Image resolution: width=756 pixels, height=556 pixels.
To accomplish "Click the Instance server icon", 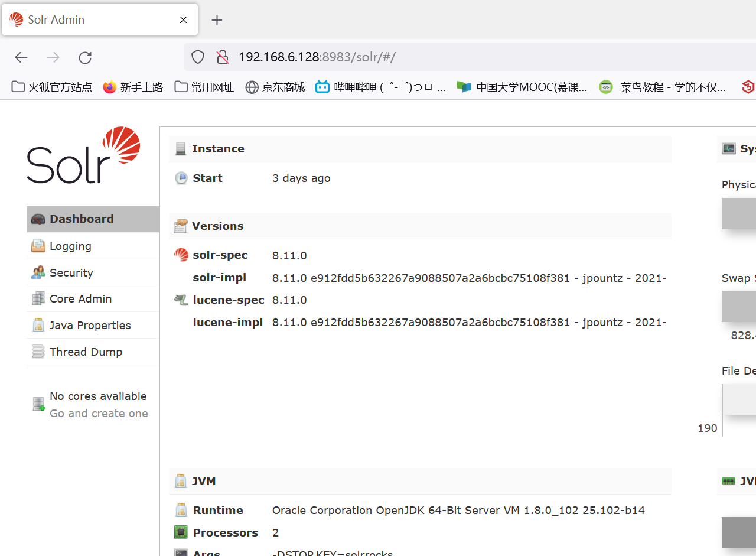I will point(181,149).
